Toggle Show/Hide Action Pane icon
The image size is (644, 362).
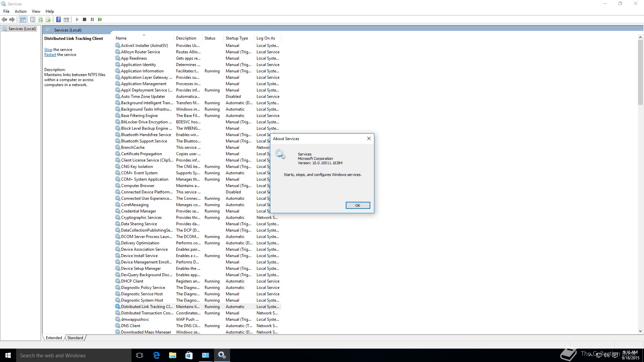pyautogui.click(x=66, y=19)
